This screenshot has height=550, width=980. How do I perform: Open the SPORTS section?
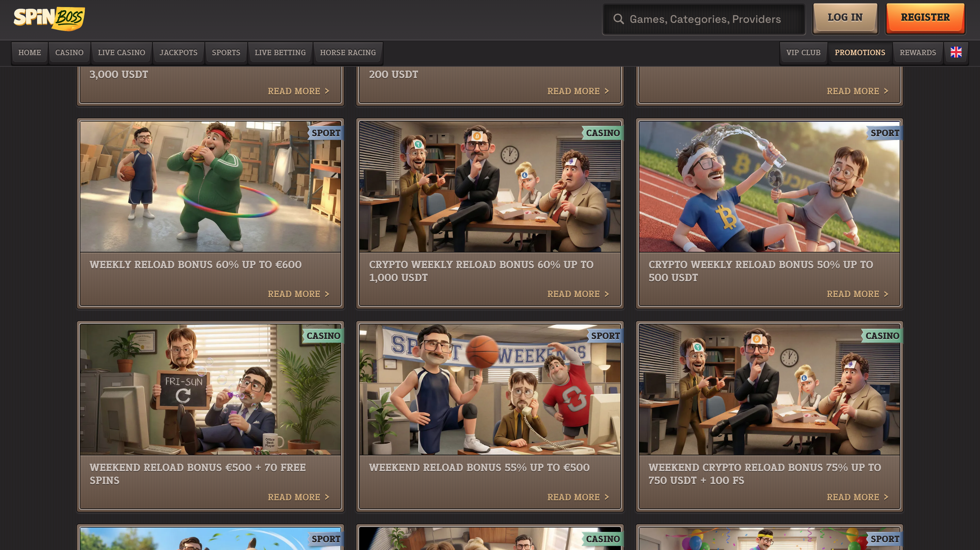[226, 52]
